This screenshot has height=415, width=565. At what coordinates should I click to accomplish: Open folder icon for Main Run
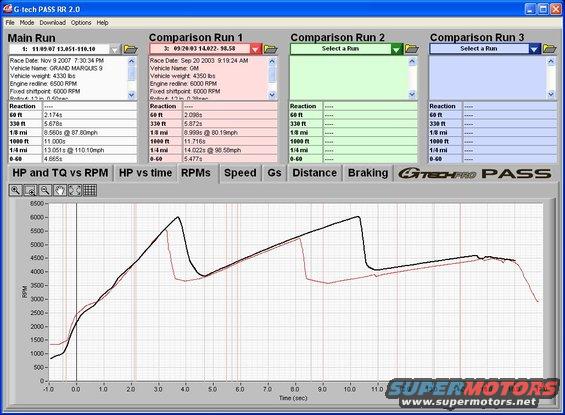click(x=130, y=49)
